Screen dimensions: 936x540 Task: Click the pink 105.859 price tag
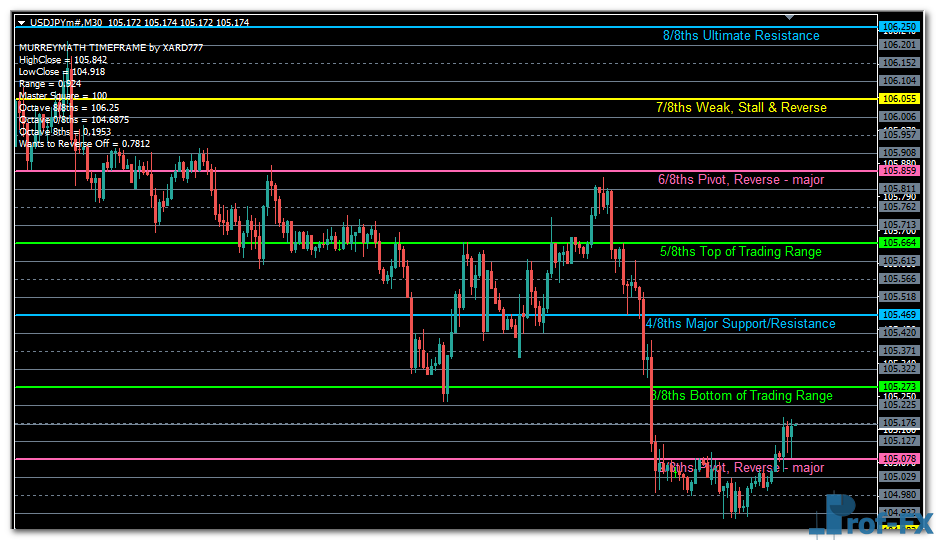click(x=898, y=171)
